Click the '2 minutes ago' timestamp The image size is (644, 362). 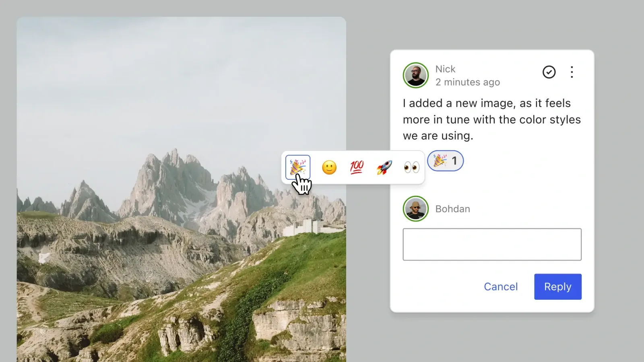point(468,82)
